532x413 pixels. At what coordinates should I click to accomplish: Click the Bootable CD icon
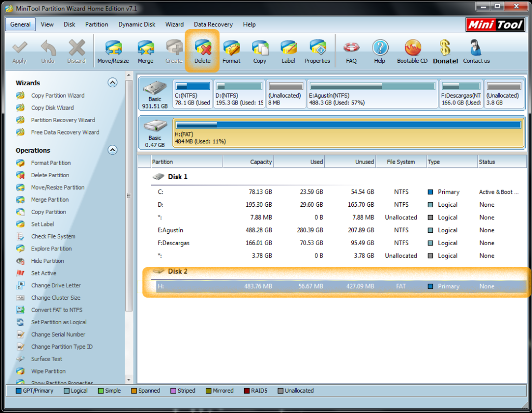412,51
